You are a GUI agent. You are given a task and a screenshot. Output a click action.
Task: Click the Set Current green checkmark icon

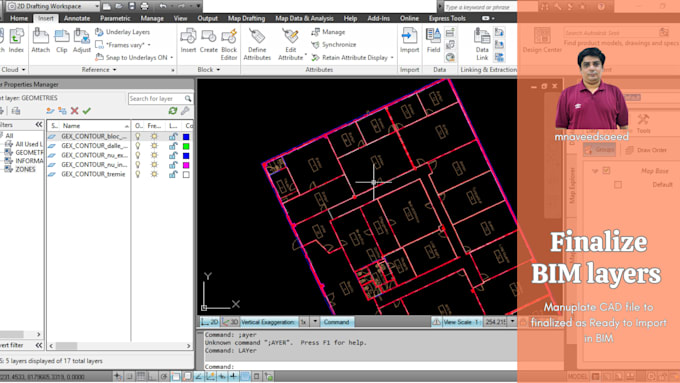point(87,111)
